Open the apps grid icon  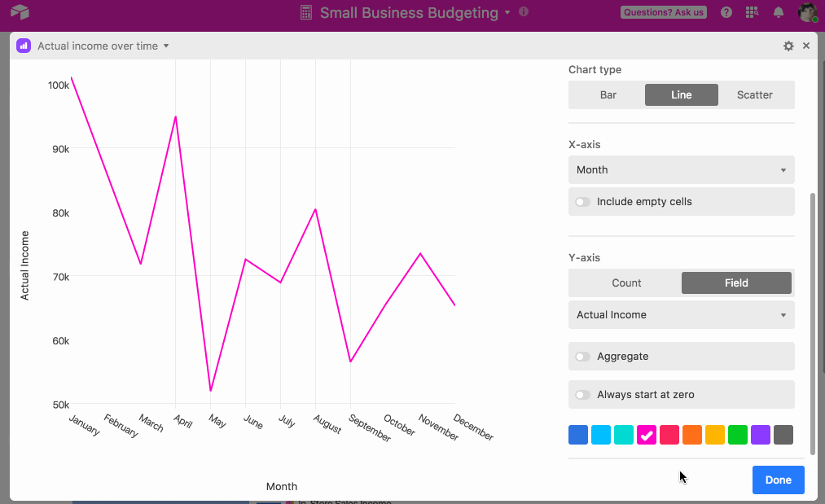[x=752, y=12]
